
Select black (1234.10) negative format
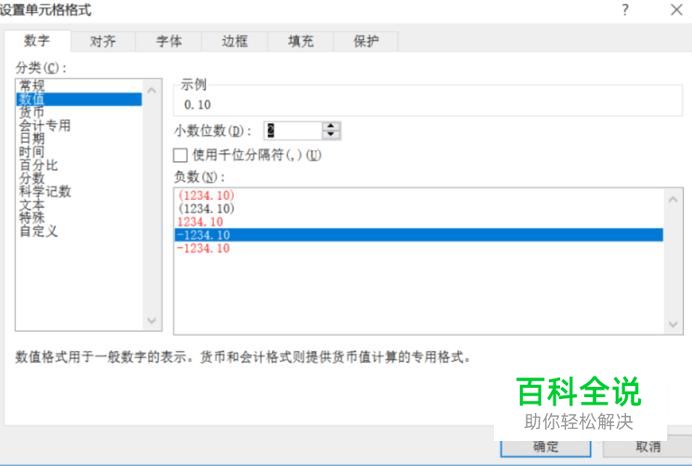point(418,208)
